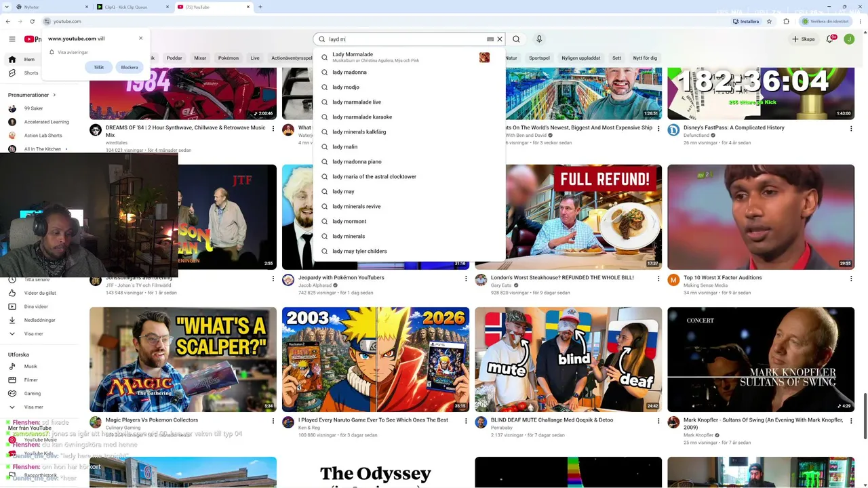
Task: Bookmark this page with the star
Action: [x=769, y=21]
